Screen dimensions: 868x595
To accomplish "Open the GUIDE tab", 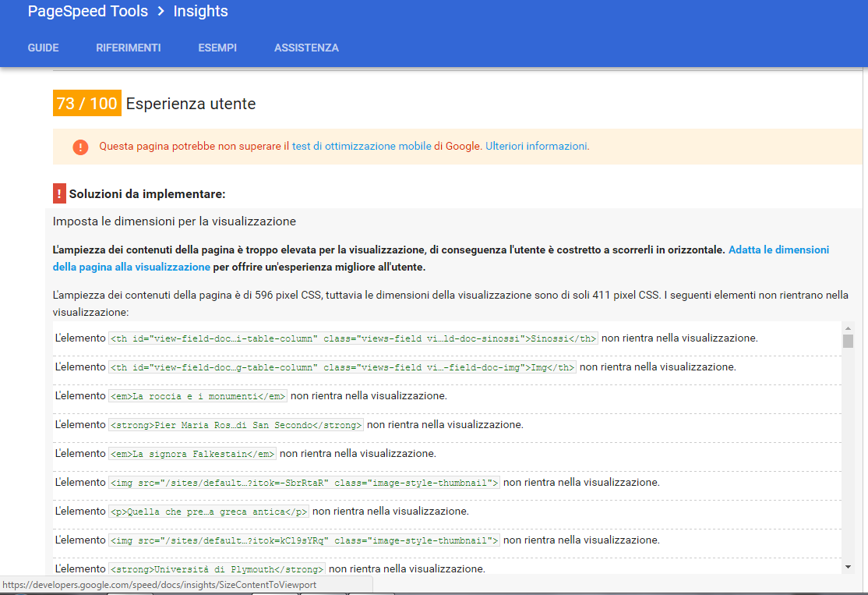I will click(x=44, y=48).
